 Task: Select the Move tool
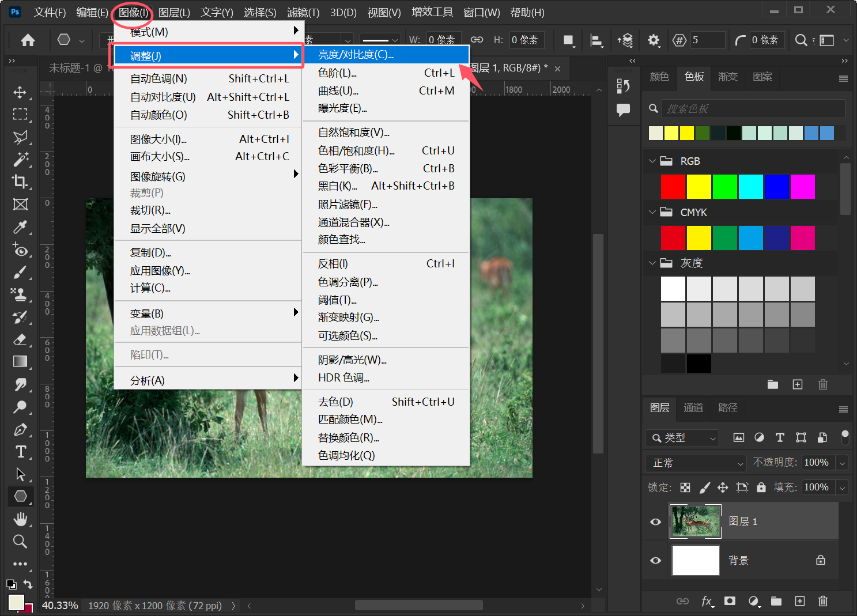click(x=20, y=92)
